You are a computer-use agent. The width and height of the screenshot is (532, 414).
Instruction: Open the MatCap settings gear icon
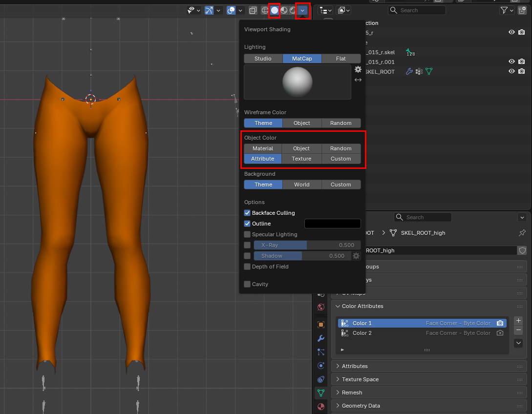point(358,69)
